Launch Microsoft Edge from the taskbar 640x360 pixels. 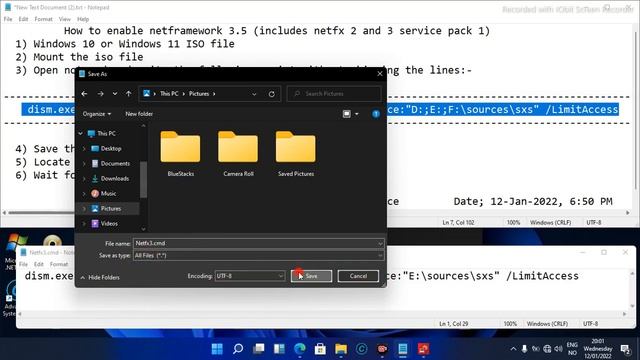tap(300, 349)
